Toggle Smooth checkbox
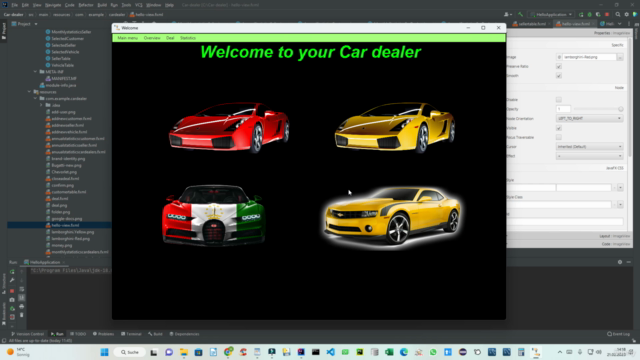640x360 pixels. pyautogui.click(x=559, y=76)
